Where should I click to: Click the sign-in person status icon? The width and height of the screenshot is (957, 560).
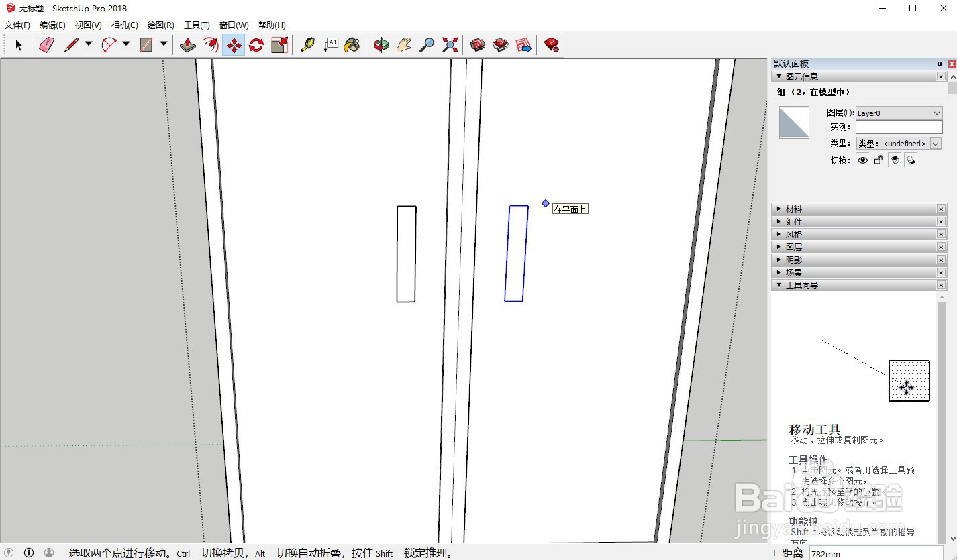click(x=49, y=553)
